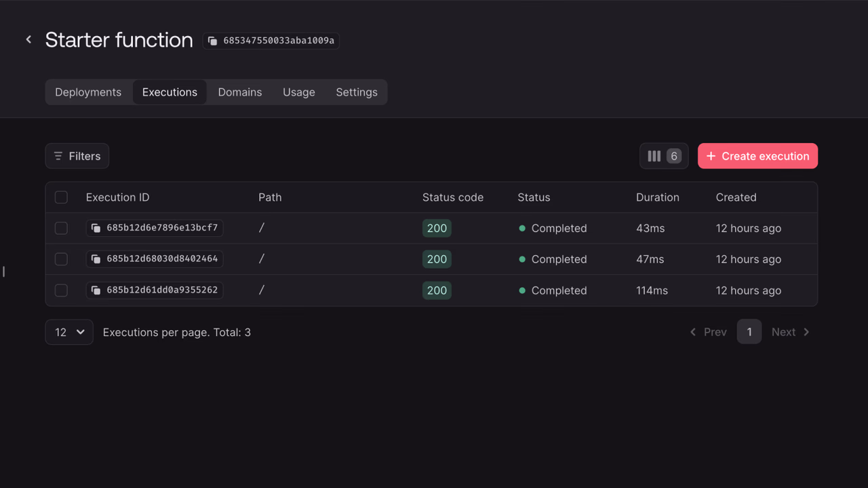Click 12 hours ago in the 114ms row

749,290
